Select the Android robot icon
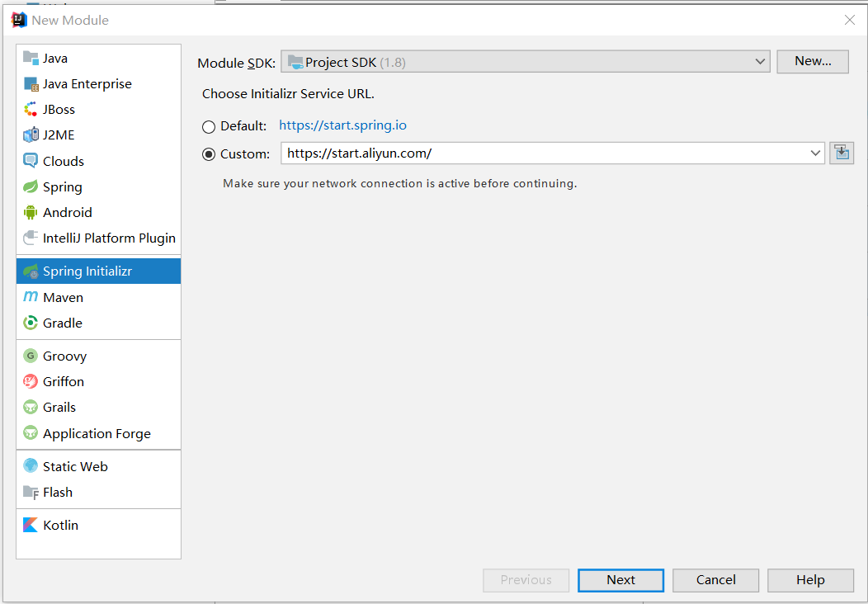Image resolution: width=868 pixels, height=604 pixels. (x=31, y=212)
